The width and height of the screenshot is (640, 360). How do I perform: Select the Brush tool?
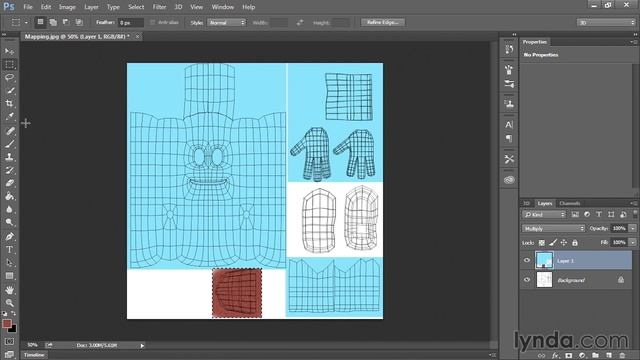pyautogui.click(x=9, y=144)
